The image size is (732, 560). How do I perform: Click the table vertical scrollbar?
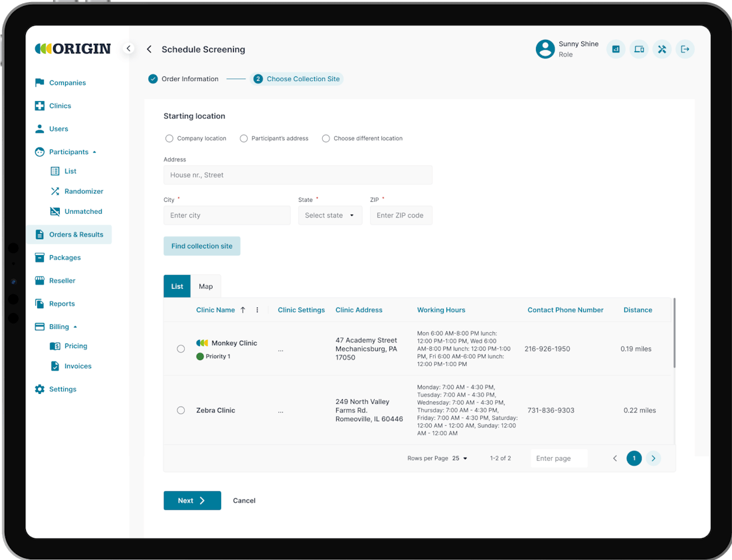tap(674, 333)
